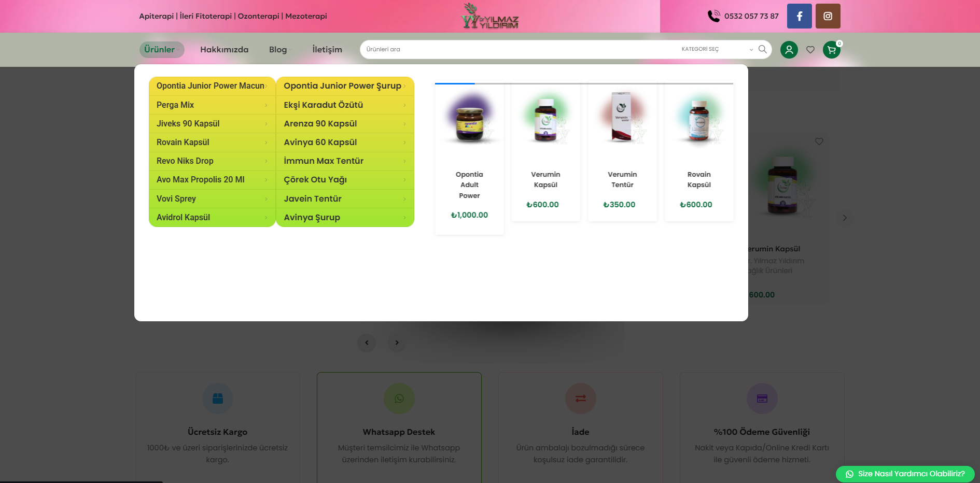Open the İletişim page
Image resolution: width=980 pixels, height=483 pixels.
coord(327,50)
